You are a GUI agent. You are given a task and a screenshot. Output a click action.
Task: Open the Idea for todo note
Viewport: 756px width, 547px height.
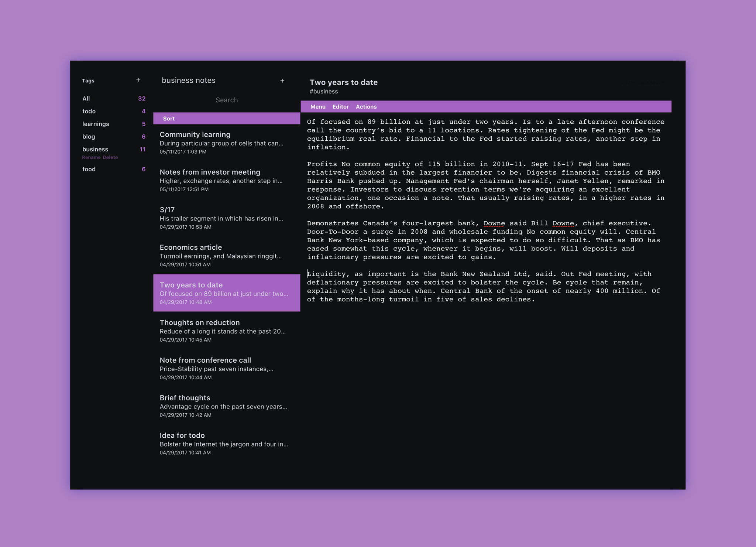[x=182, y=435]
